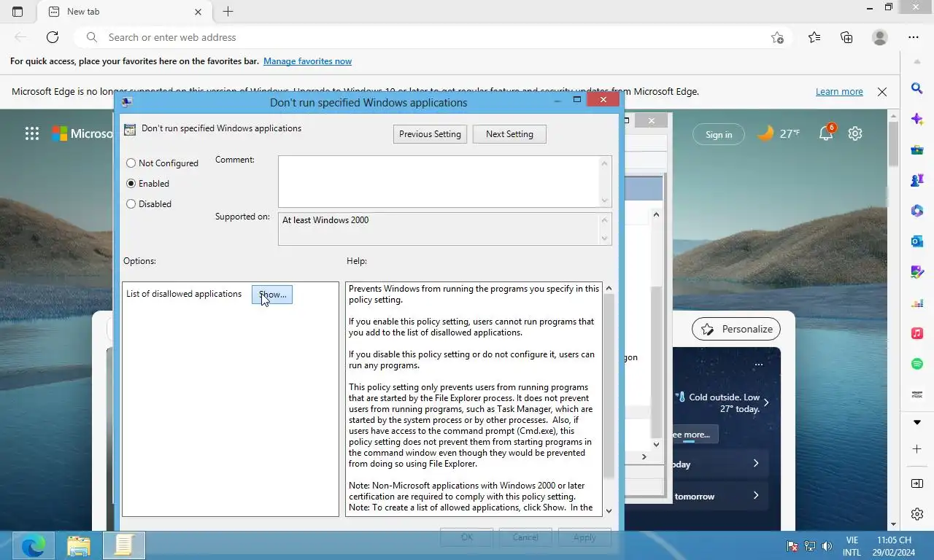Click the Show... button for disallowed applications
Viewport: 934px width, 560px height.
[x=272, y=295]
